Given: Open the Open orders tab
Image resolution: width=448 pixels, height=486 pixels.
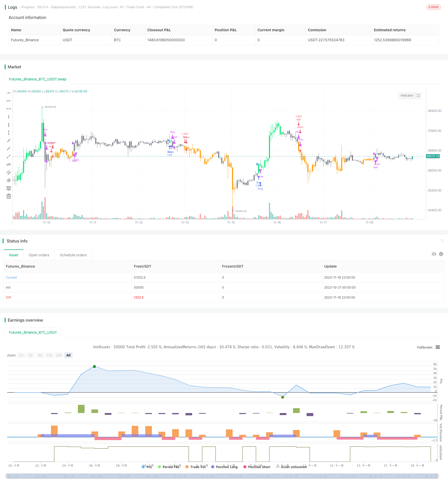Looking at the screenshot, I should [x=39, y=255].
